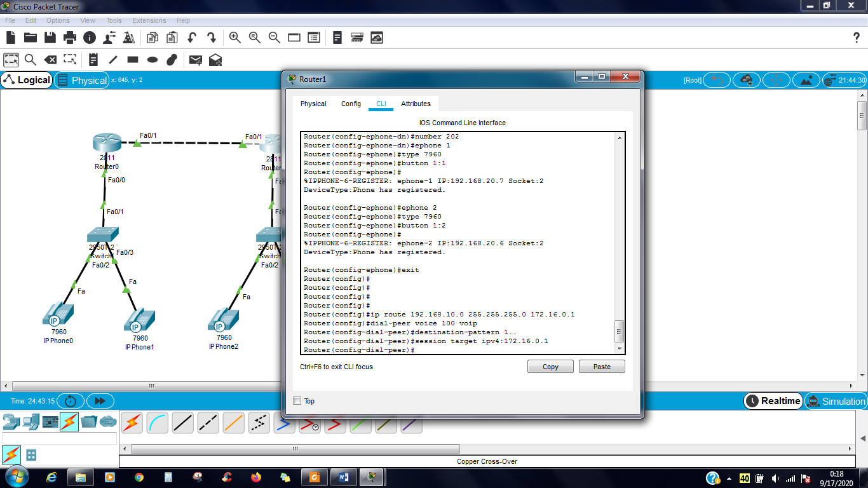This screenshot has width=868, height=488.
Task: Pick the Place Note tool
Action: (93, 60)
